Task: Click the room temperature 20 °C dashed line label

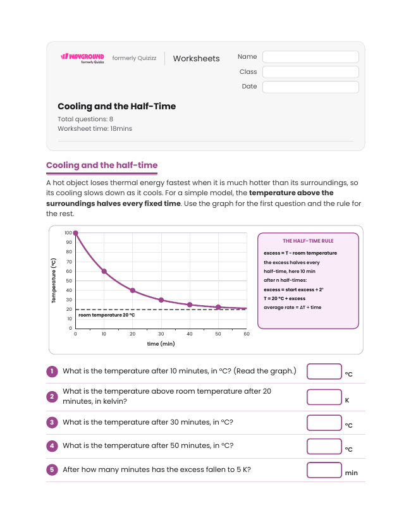Action: coord(107,315)
